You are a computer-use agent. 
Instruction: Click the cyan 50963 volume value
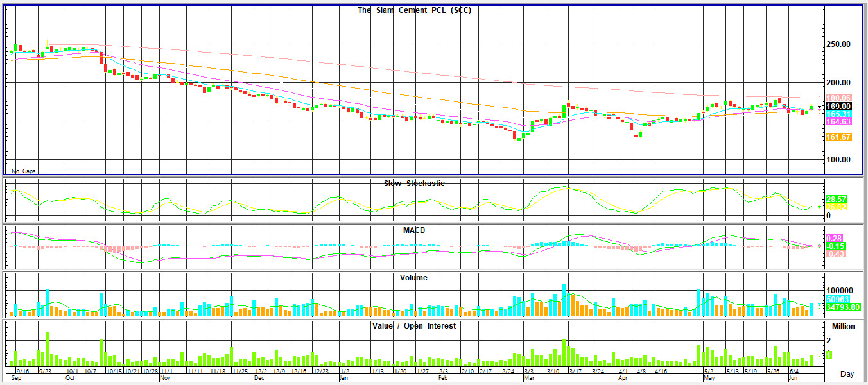point(837,299)
